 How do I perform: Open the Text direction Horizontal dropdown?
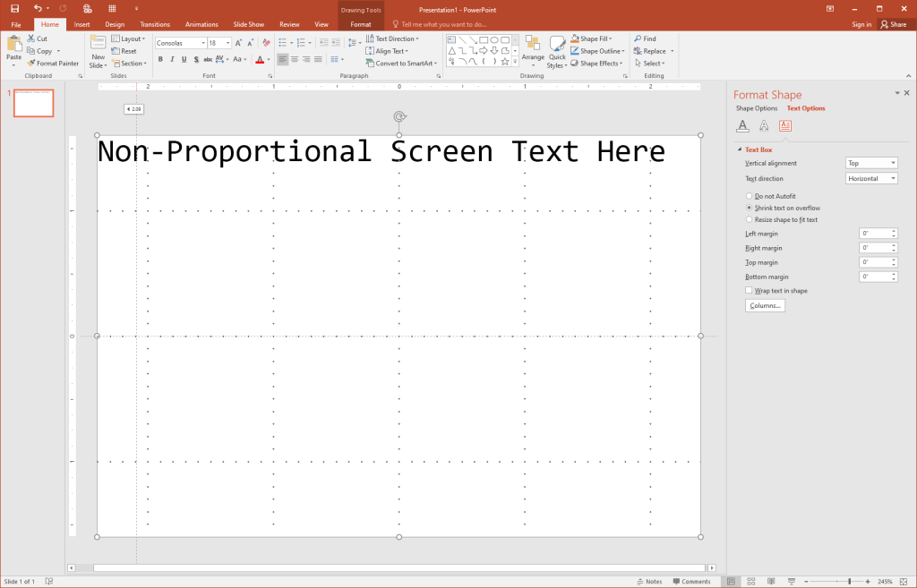[x=871, y=178]
